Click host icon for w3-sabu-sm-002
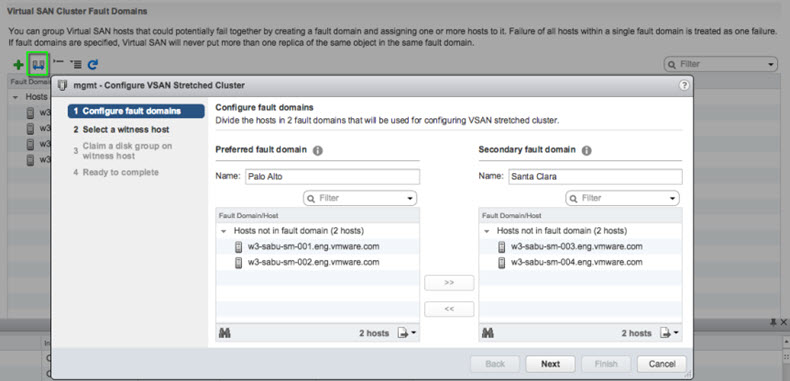This screenshot has width=790, height=381. click(239, 263)
